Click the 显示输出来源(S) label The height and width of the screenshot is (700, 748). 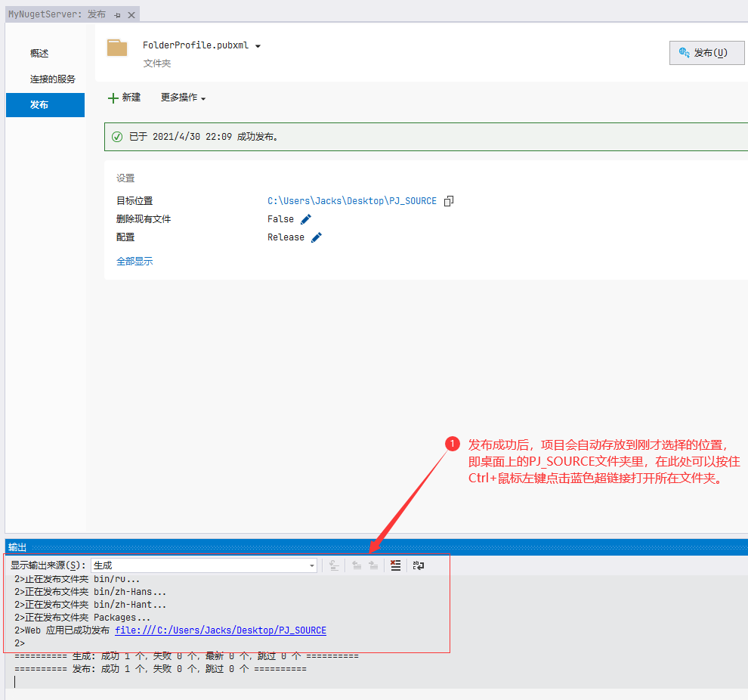click(48, 565)
